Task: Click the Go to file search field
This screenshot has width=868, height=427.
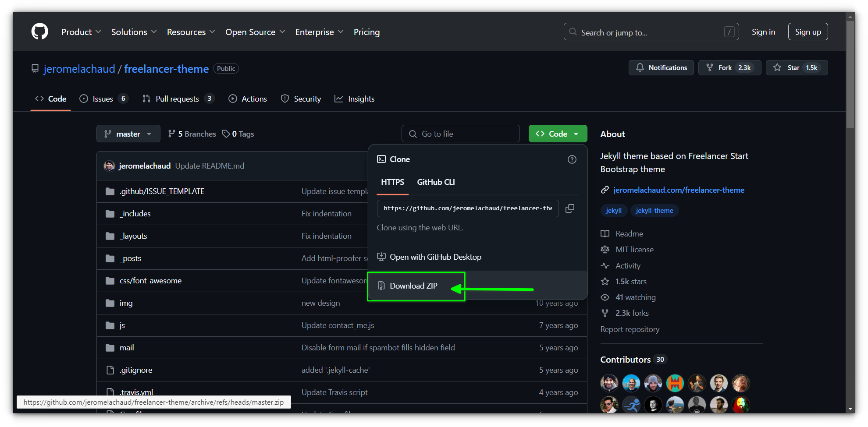Action: 460,134
